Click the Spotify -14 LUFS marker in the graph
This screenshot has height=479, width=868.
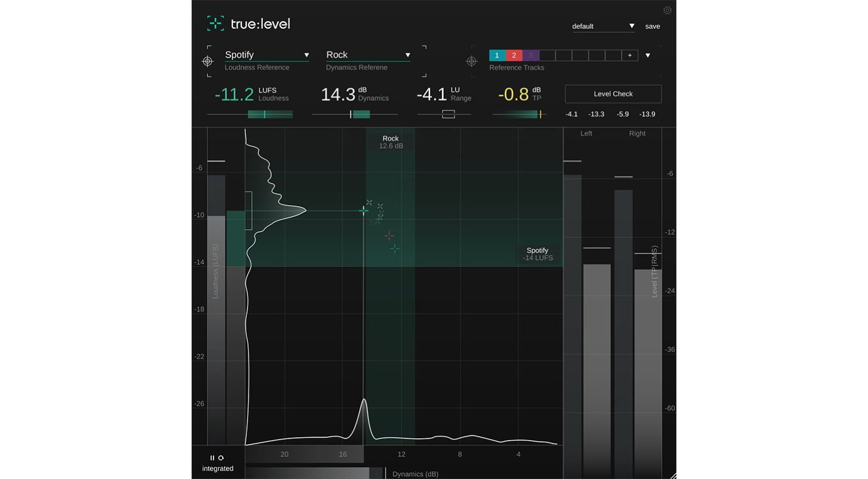pos(537,254)
